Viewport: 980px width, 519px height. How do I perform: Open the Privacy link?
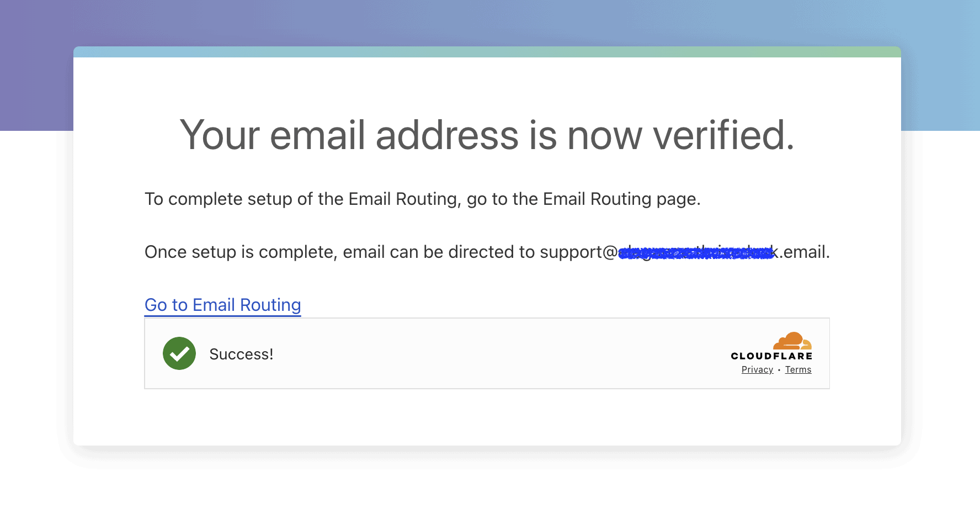click(757, 370)
